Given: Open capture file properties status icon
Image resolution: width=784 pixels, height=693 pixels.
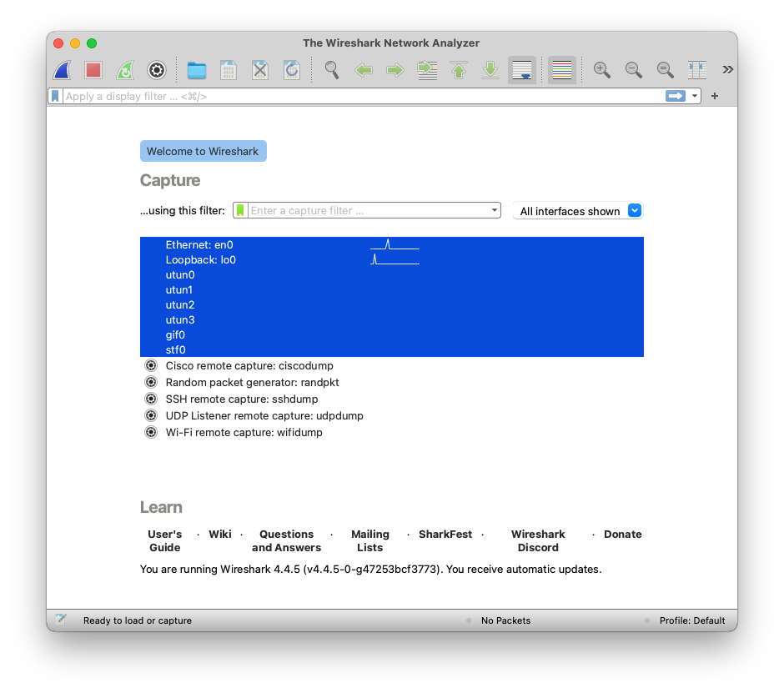Looking at the screenshot, I should tap(61, 620).
